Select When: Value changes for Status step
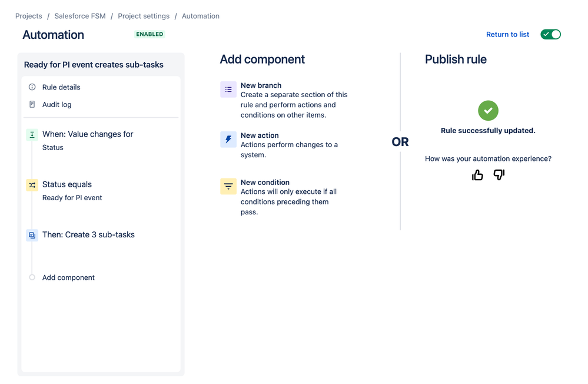Viewport: 588px width, 384px height. 87,140
